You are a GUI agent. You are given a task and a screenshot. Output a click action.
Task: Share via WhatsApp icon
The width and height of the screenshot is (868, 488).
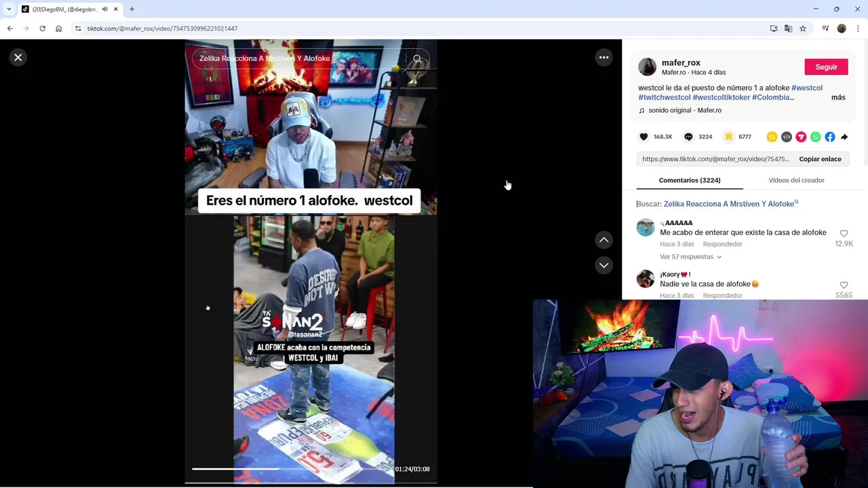pyautogui.click(x=815, y=137)
